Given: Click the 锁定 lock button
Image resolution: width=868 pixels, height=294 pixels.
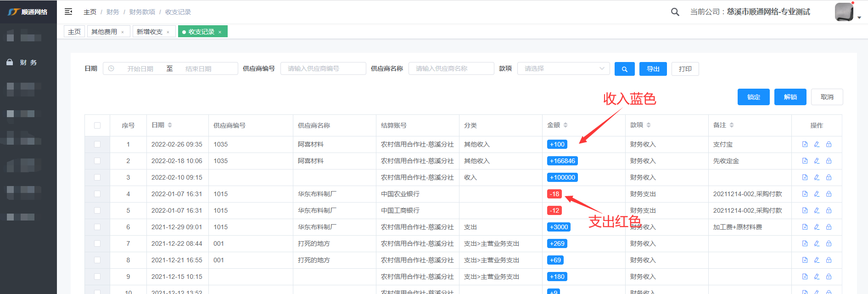Looking at the screenshot, I should [x=753, y=97].
